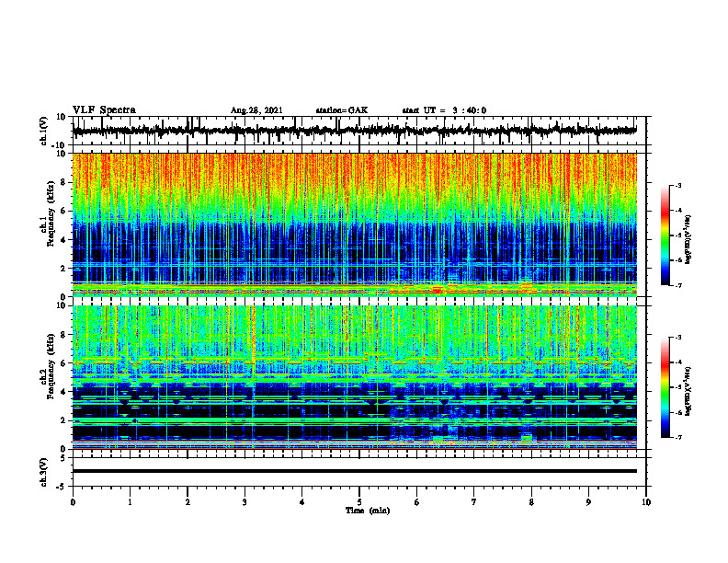
Task: Click the "-3" tick on ch.1 color bar
Action: pyautogui.click(x=677, y=185)
